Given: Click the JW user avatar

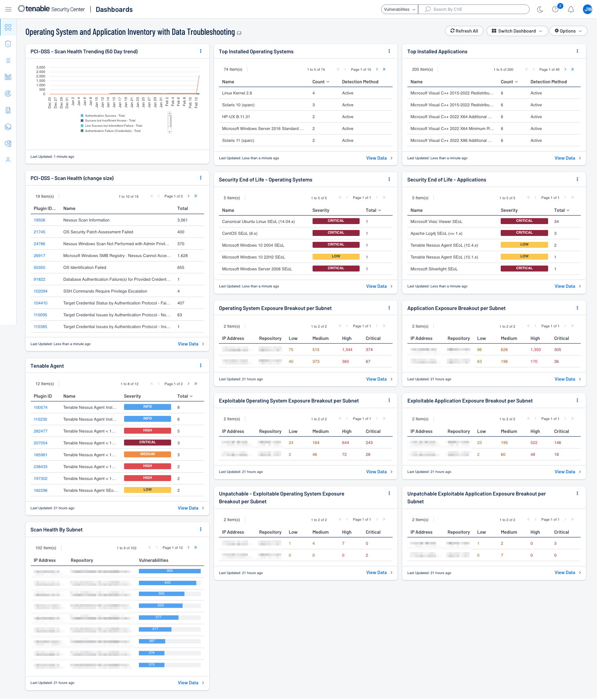Looking at the screenshot, I should [587, 9].
